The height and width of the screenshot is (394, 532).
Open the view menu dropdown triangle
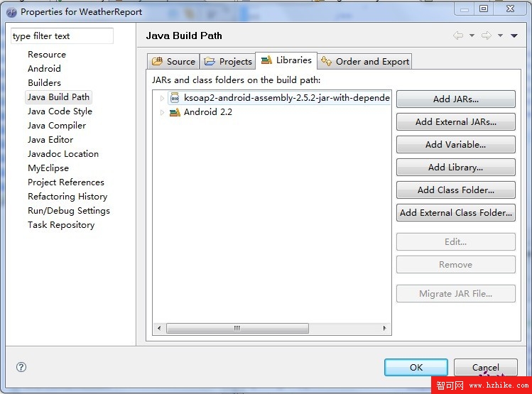click(514, 35)
